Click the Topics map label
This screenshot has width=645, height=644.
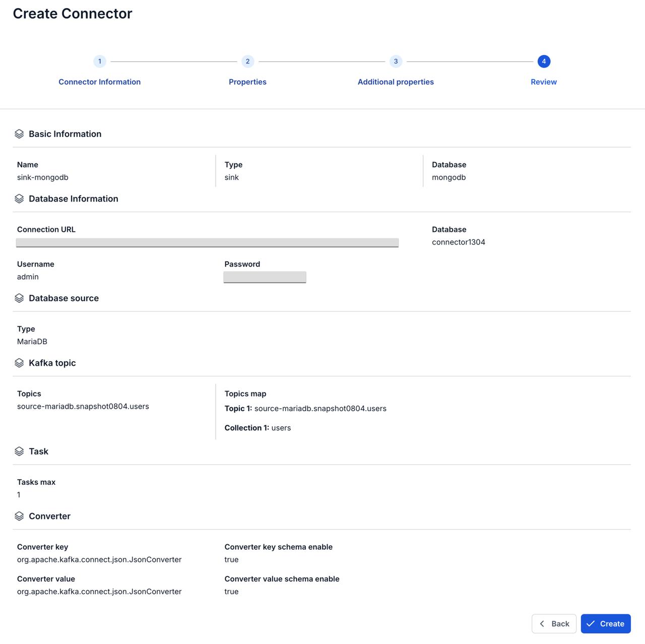(x=245, y=394)
